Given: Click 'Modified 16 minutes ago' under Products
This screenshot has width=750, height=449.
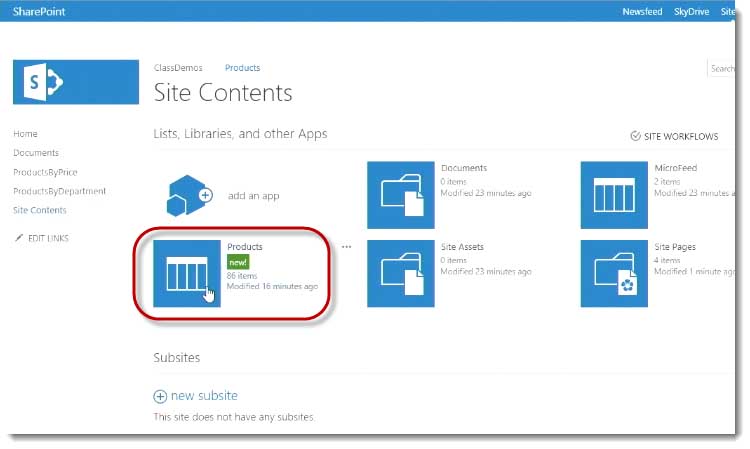Looking at the screenshot, I should point(273,286).
